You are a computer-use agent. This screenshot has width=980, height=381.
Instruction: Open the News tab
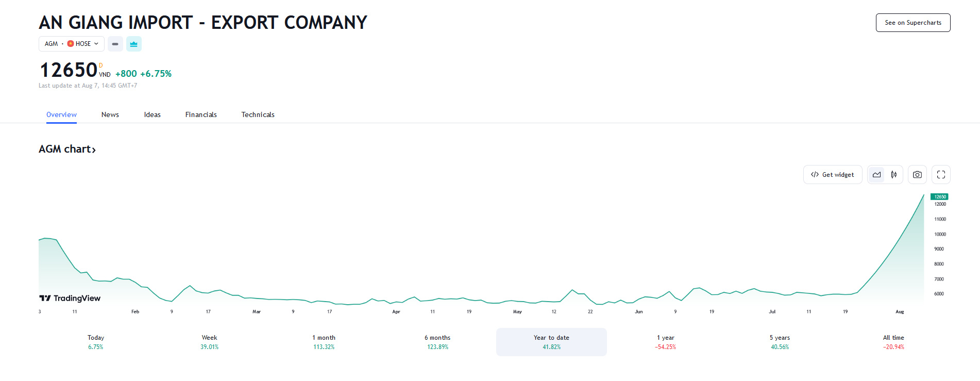pos(110,114)
